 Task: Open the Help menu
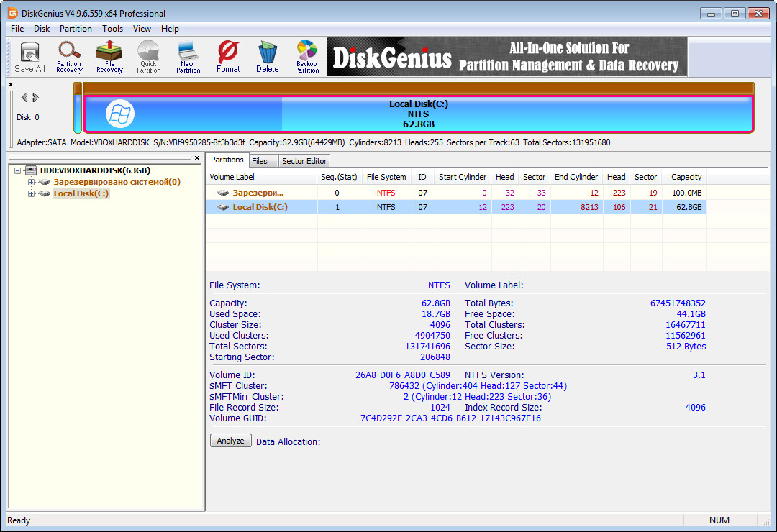170,29
